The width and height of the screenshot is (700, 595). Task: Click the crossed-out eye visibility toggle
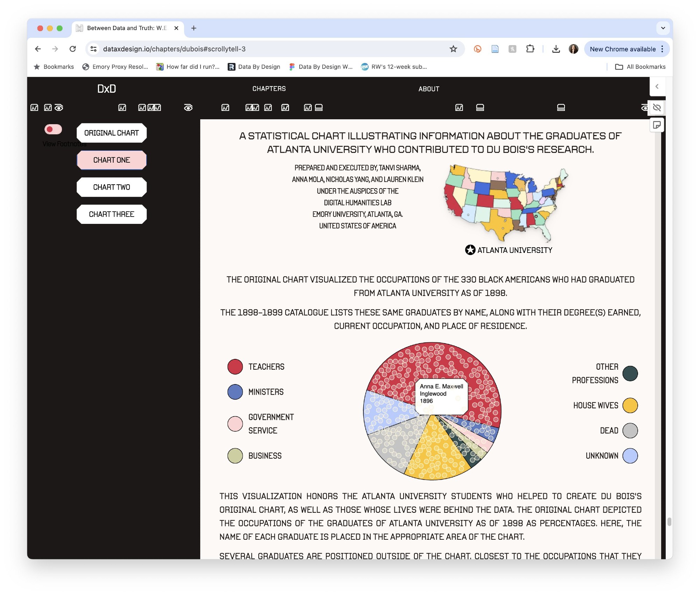[657, 108]
